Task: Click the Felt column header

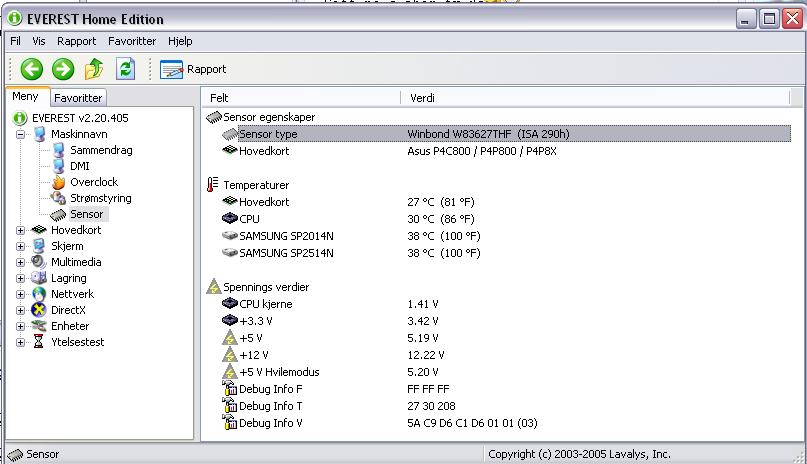Action: [302, 98]
